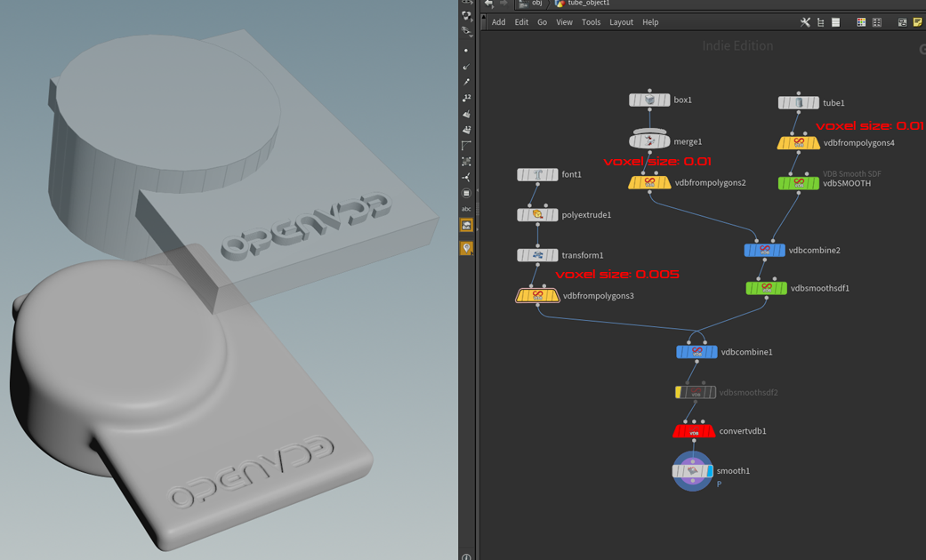Select the merge1 node icon
The width and height of the screenshot is (926, 560).
(649, 141)
